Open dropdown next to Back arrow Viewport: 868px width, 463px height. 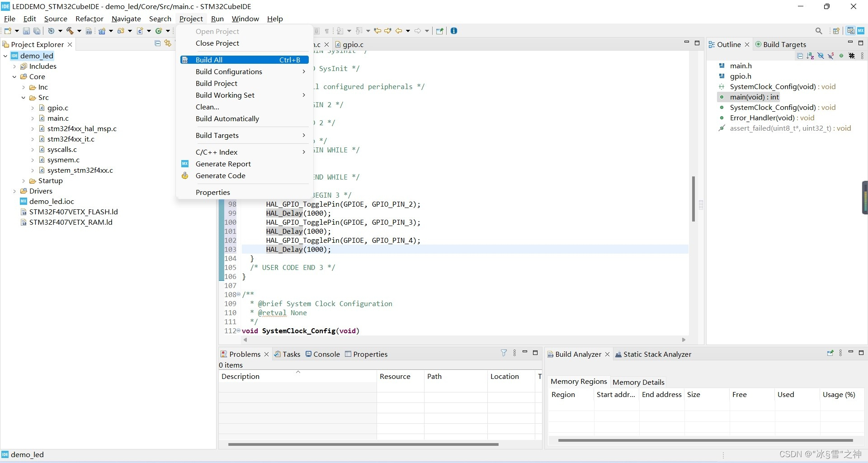coord(408,31)
